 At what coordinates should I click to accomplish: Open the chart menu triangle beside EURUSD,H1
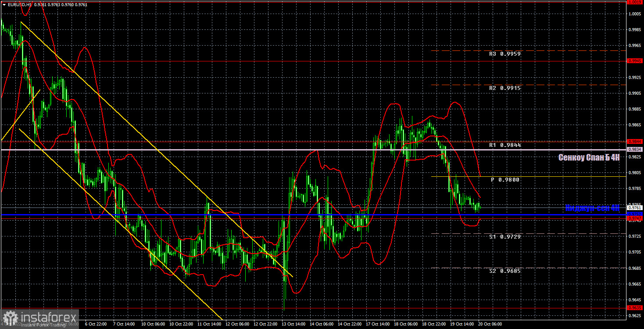[x=4, y=4]
